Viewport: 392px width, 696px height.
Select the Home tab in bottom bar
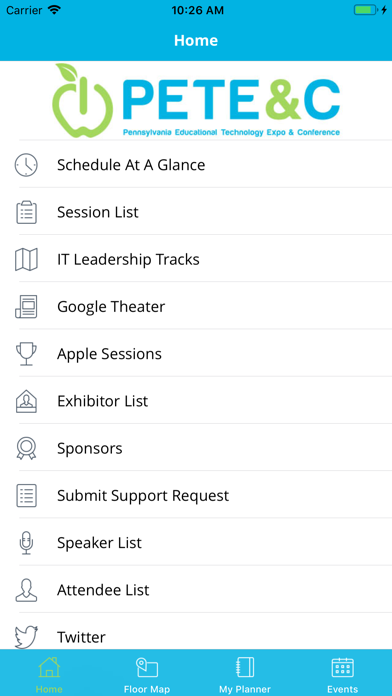(49, 674)
